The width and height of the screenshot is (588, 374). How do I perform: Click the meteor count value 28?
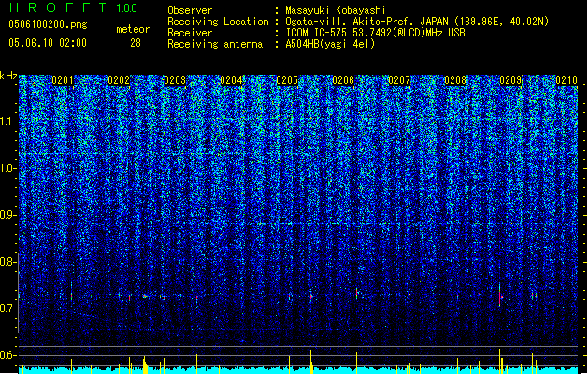(136, 43)
